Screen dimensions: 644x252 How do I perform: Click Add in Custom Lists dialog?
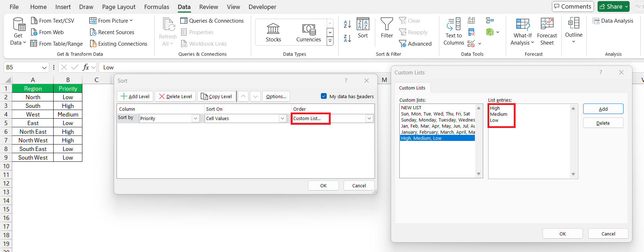(x=603, y=109)
